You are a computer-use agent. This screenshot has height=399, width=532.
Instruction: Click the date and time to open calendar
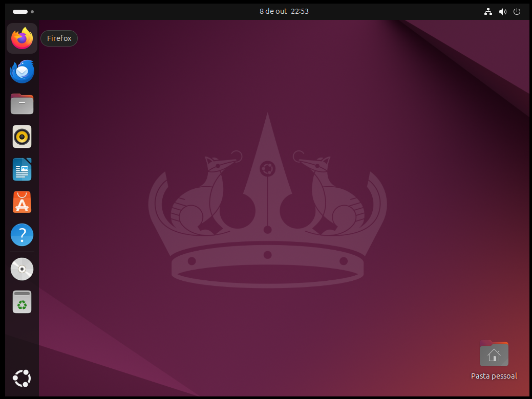[284, 11]
